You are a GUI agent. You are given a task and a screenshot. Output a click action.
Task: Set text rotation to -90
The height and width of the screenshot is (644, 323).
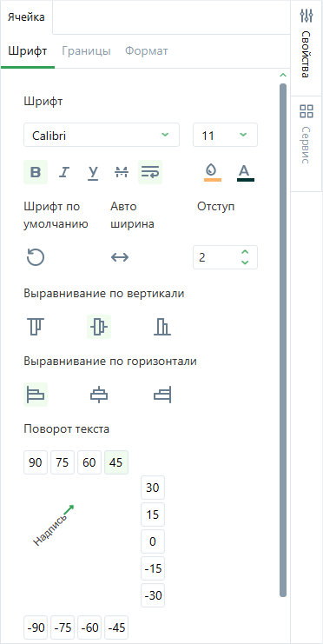point(36,628)
